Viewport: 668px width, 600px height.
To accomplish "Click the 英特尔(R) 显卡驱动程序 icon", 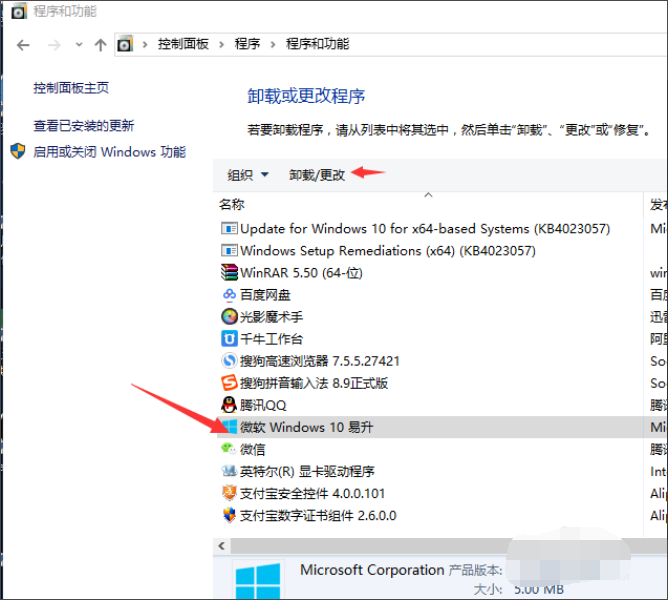I will pos(229,471).
